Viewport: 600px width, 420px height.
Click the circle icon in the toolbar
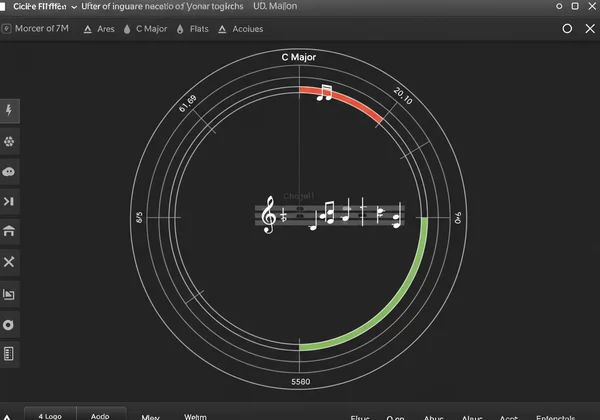pos(567,29)
